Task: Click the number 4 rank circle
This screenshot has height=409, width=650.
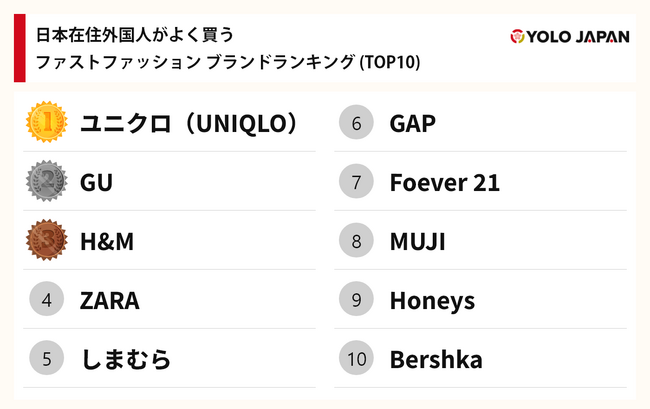Action: point(46,300)
